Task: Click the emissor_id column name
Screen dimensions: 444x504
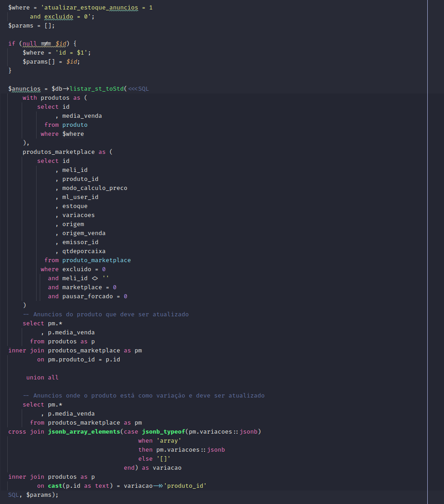Action: point(80,242)
